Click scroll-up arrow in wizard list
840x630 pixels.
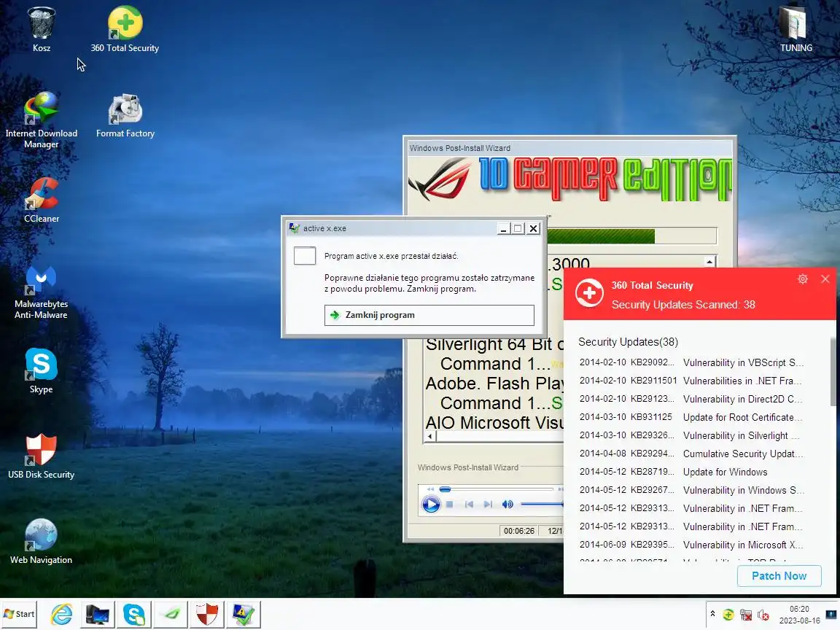pos(709,262)
